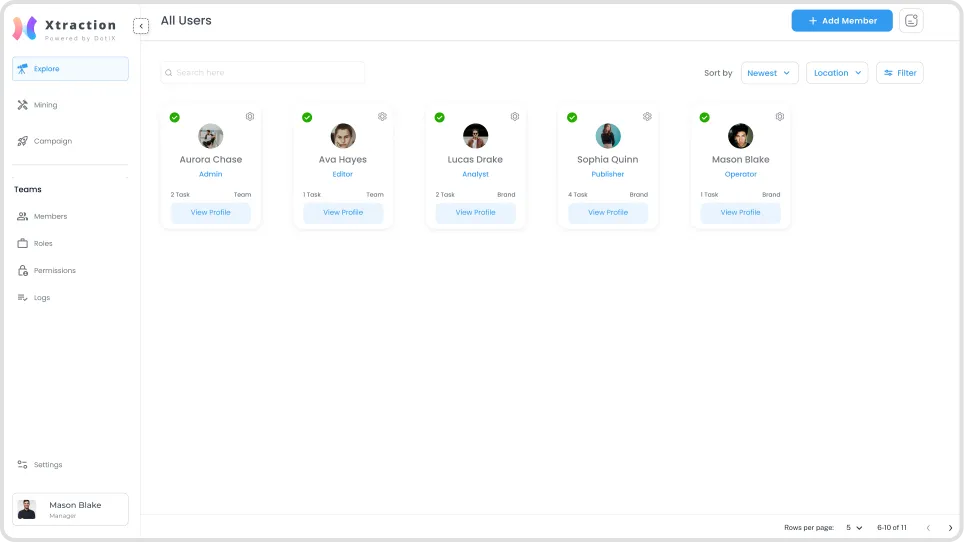Click the Operator role label

(741, 175)
